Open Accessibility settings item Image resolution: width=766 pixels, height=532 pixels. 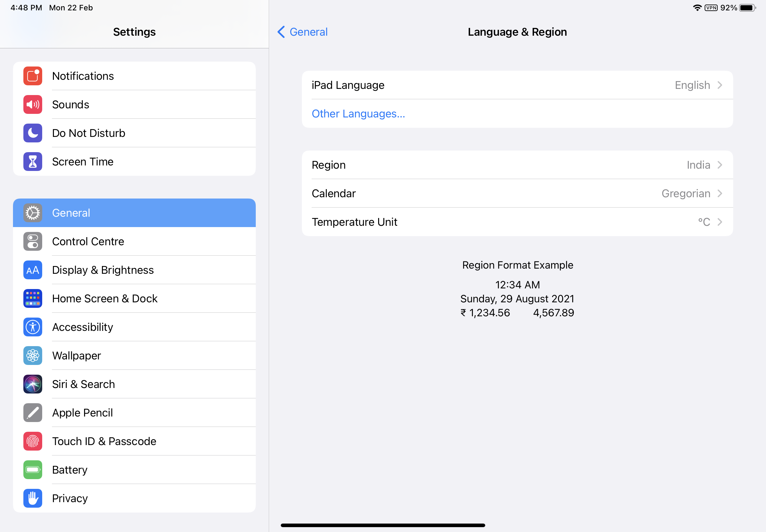(x=134, y=327)
